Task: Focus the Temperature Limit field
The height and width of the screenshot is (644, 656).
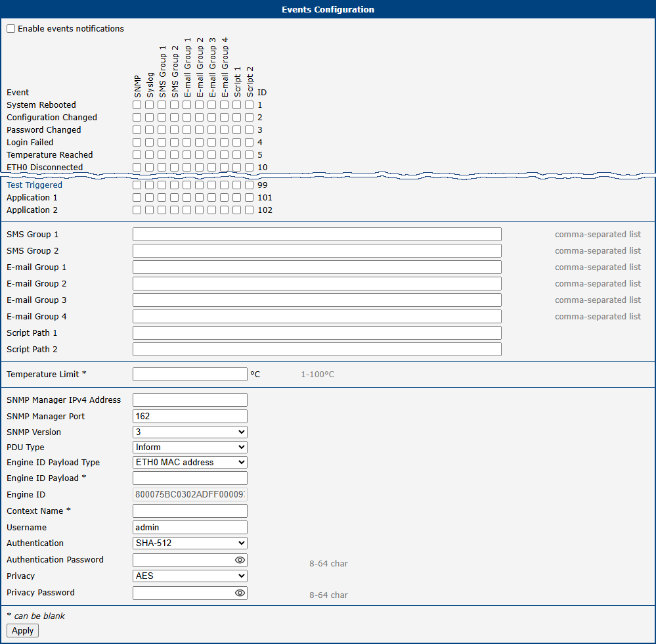Action: click(x=190, y=375)
